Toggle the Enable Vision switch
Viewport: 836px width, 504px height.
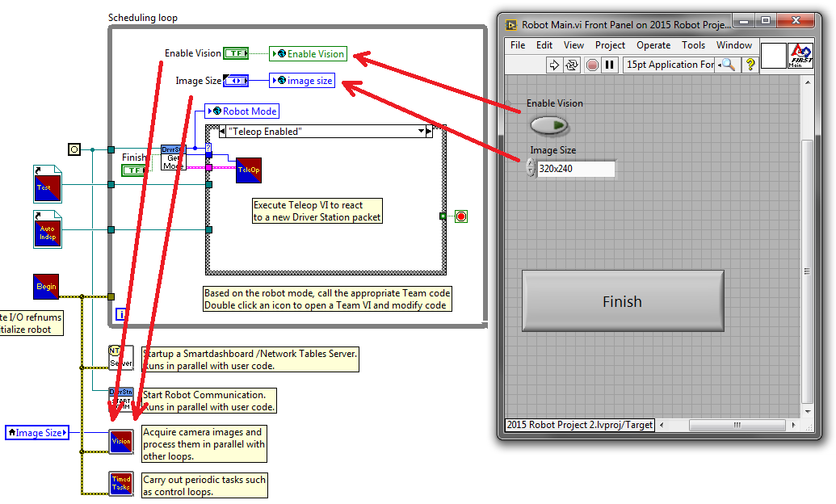(x=549, y=125)
